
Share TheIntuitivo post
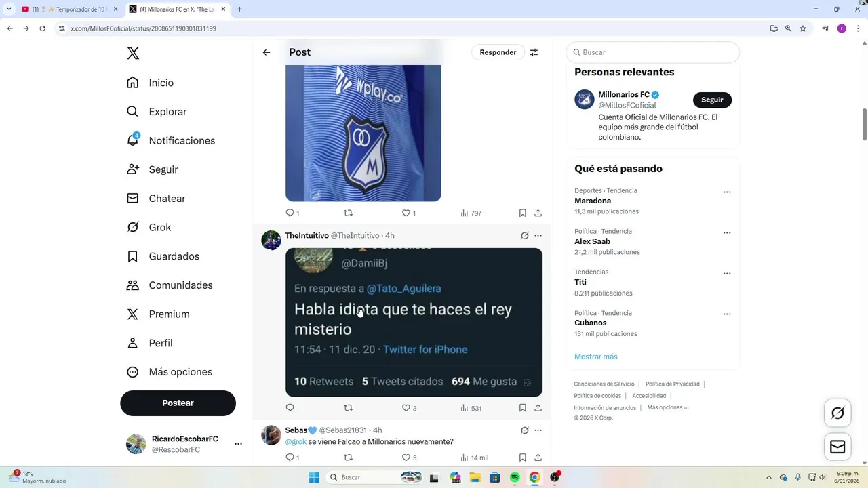[538, 408]
